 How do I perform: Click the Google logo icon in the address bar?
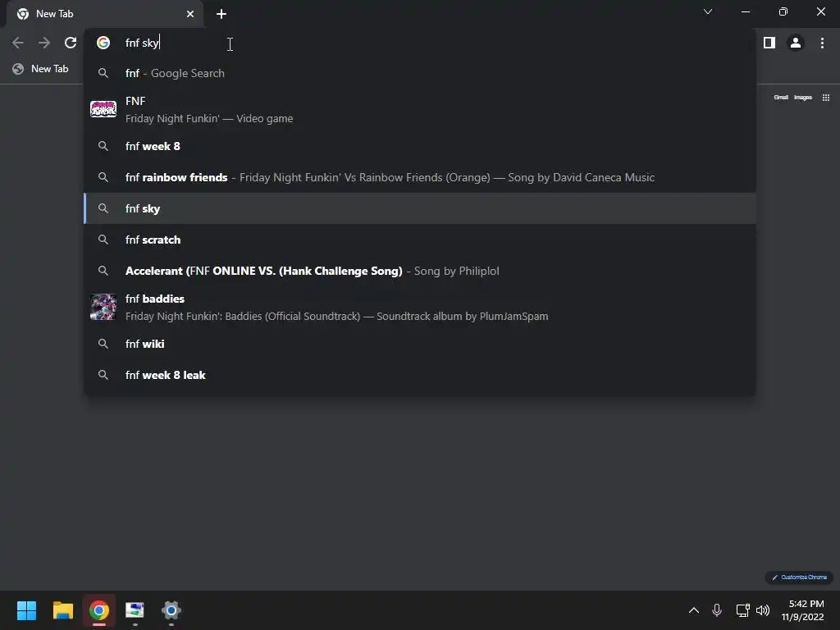pyautogui.click(x=103, y=43)
